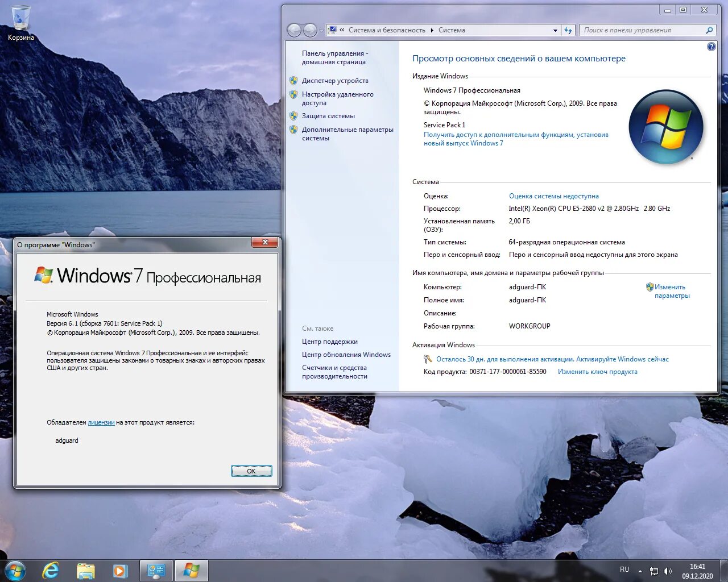This screenshot has width=728, height=582.
Task: Launch Internet Explorer from taskbar
Action: (51, 571)
